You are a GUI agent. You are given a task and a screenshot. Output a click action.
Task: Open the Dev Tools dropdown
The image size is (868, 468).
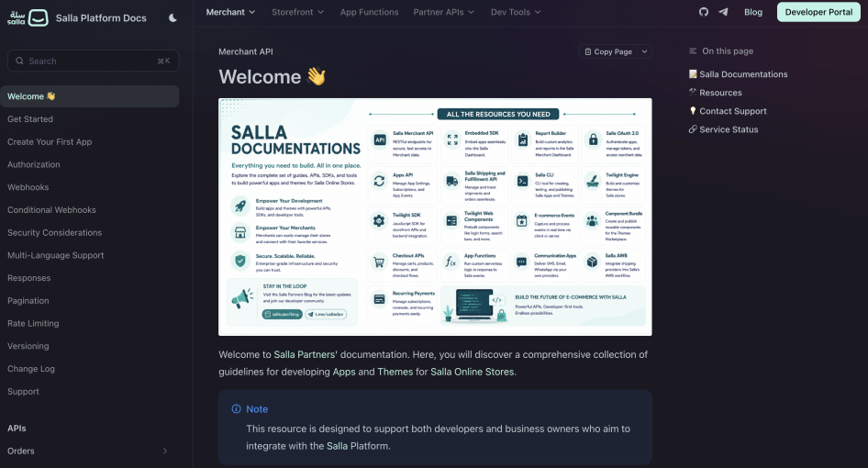pos(516,12)
